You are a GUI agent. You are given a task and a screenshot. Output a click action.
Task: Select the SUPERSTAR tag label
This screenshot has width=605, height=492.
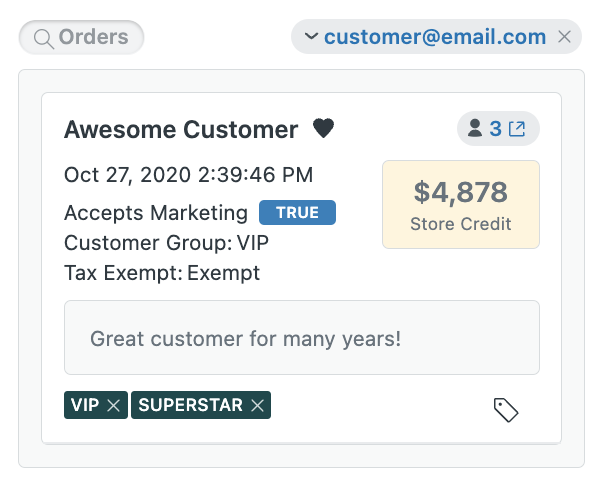pyautogui.click(x=191, y=405)
